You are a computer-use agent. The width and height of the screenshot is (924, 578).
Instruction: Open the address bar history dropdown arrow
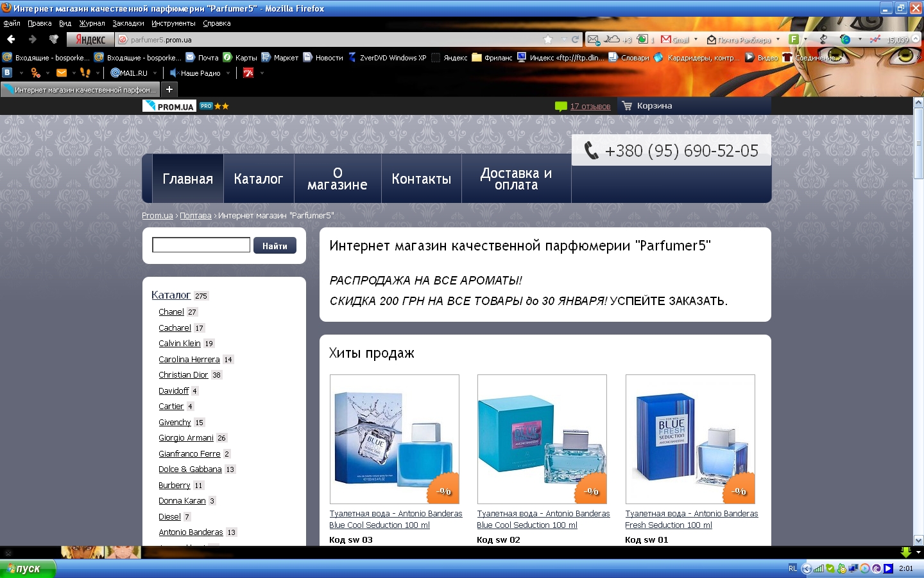click(x=563, y=40)
